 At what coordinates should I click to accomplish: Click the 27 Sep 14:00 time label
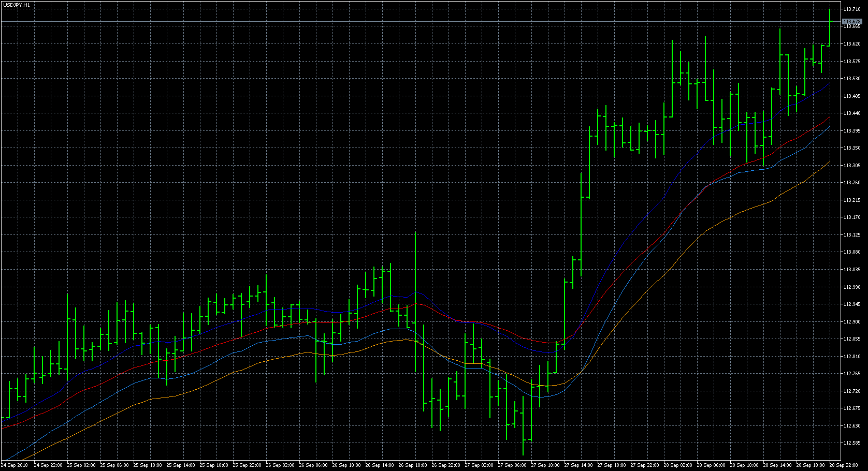tap(578, 465)
